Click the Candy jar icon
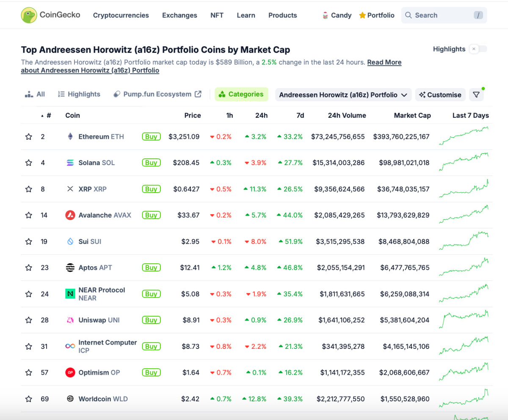Viewport: 508px width, 420px height. click(325, 15)
